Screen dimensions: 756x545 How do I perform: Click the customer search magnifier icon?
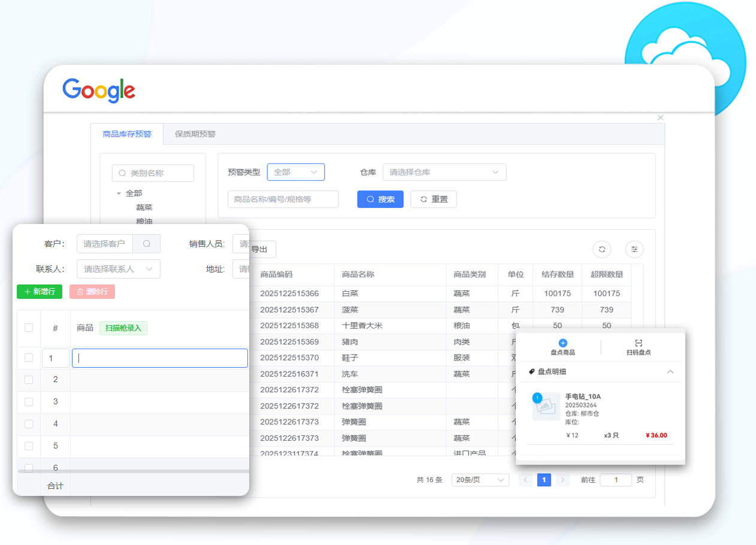(x=147, y=244)
